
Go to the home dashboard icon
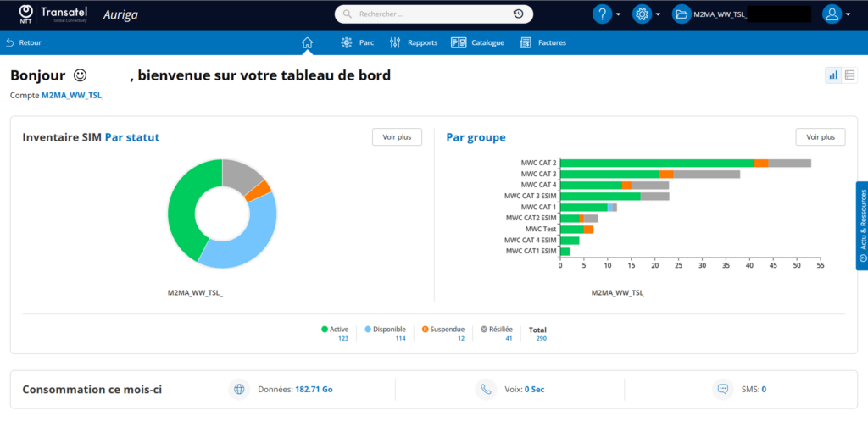(307, 42)
